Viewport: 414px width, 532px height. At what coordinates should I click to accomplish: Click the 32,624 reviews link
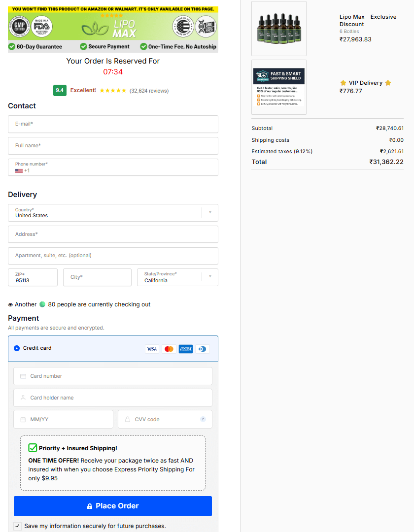pos(149,91)
